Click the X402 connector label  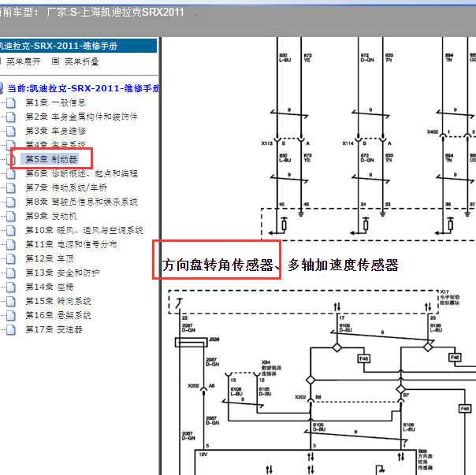[x=433, y=132]
